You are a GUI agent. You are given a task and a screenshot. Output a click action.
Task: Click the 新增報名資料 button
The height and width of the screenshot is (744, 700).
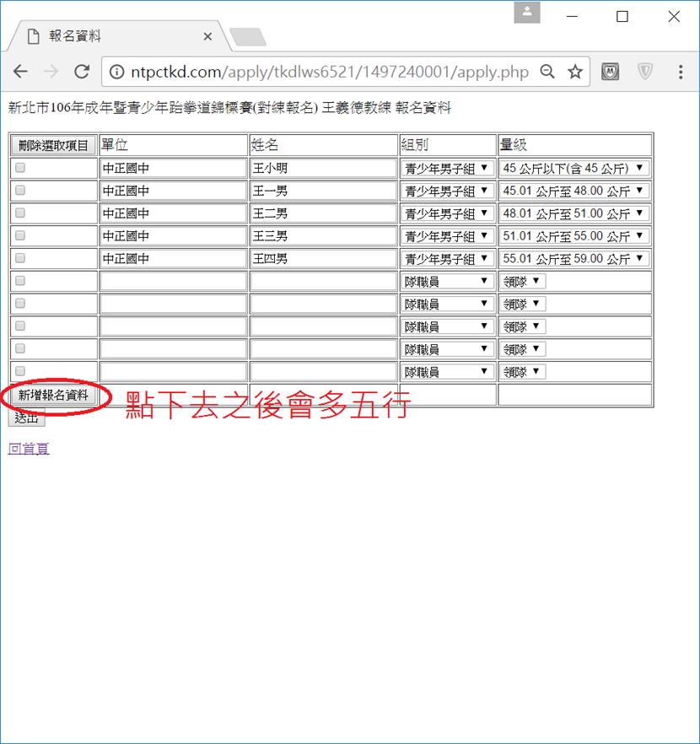(x=53, y=395)
